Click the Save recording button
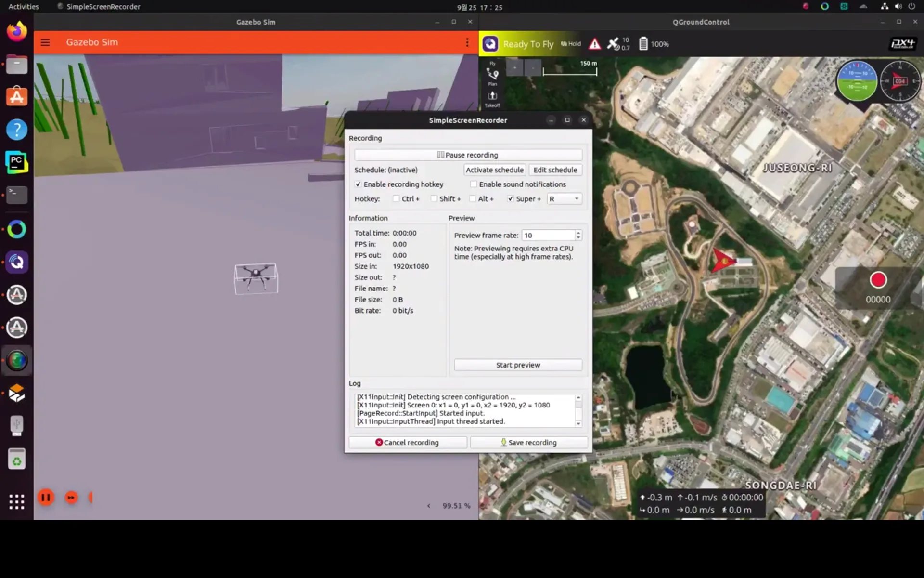924x578 pixels. click(528, 442)
